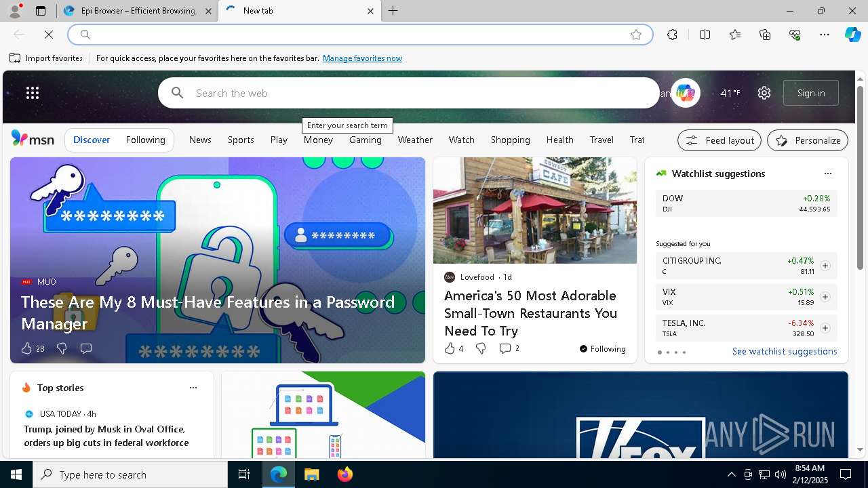Open the DOW stock row
This screenshot has height=488, width=868.
point(747,203)
